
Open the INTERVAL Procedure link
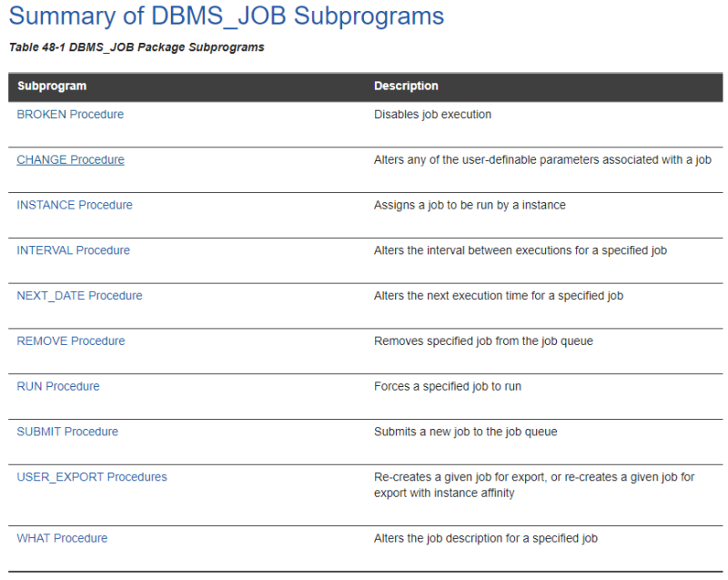74,250
